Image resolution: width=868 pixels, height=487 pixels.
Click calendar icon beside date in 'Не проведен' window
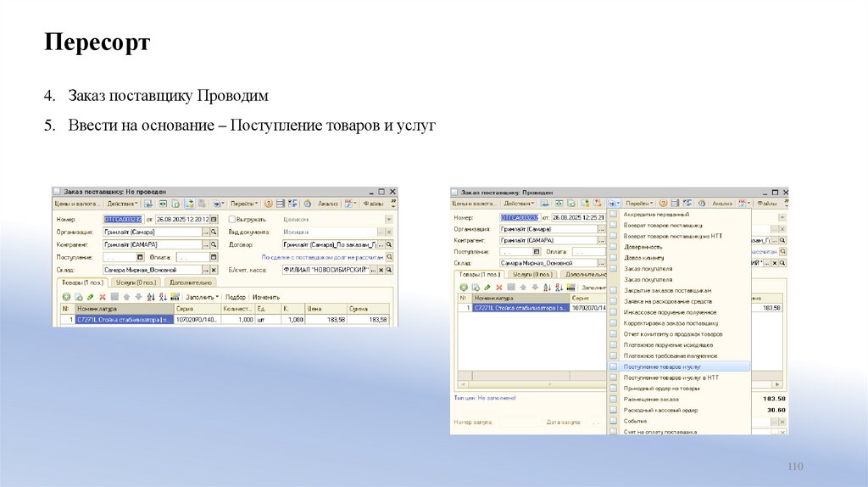pyautogui.click(x=214, y=220)
